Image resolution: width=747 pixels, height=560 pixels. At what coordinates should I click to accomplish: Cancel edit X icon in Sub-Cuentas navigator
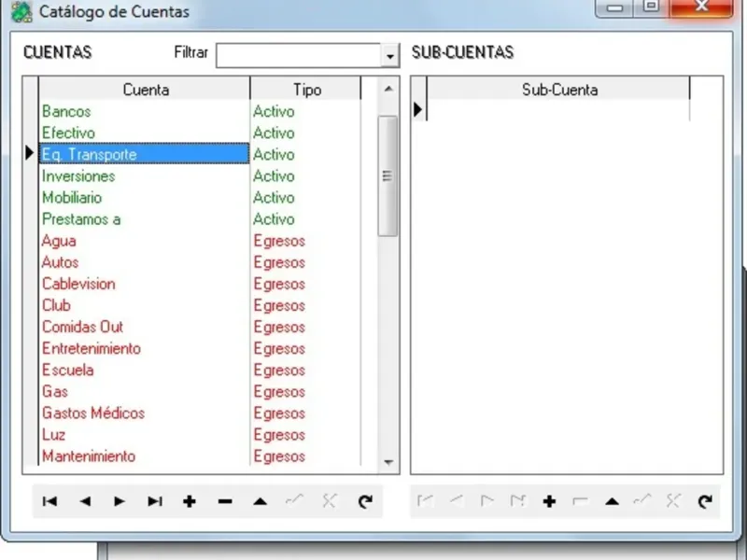click(x=673, y=501)
